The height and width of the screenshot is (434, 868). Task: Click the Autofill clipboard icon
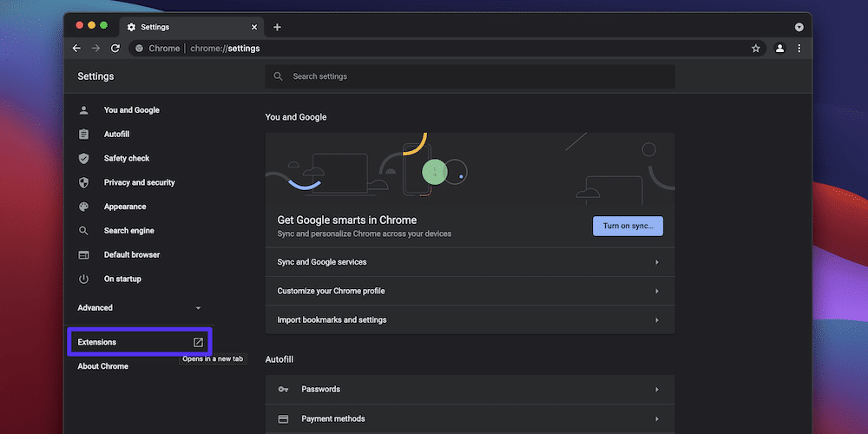tap(83, 135)
